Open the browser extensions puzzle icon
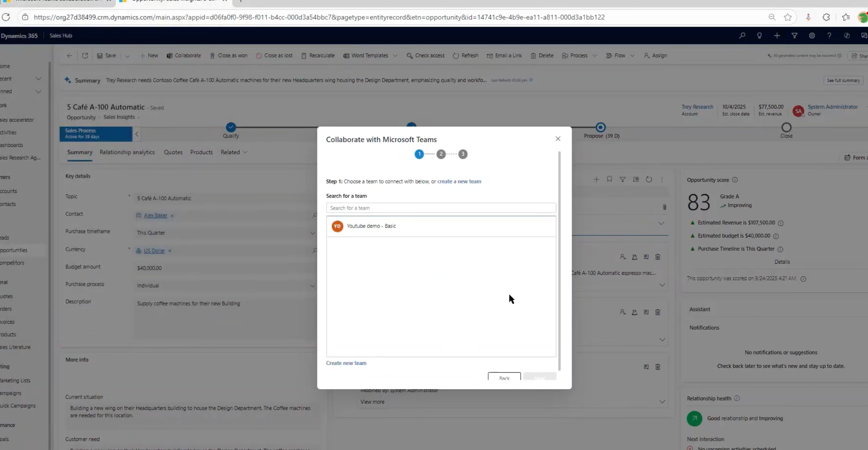 coord(826,17)
